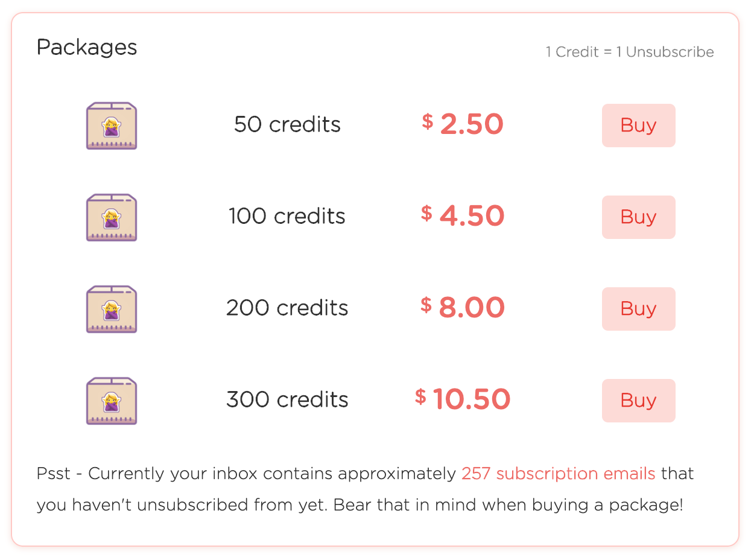
Task: Buy the 50 credits package
Action: [638, 126]
